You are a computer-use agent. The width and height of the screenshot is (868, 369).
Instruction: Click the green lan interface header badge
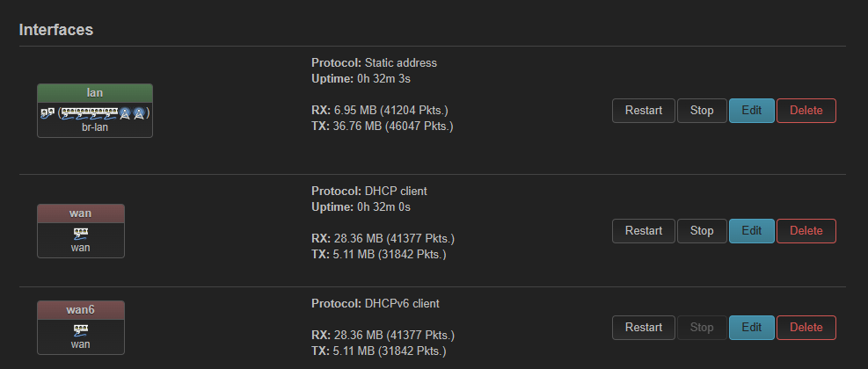pyautogui.click(x=95, y=92)
